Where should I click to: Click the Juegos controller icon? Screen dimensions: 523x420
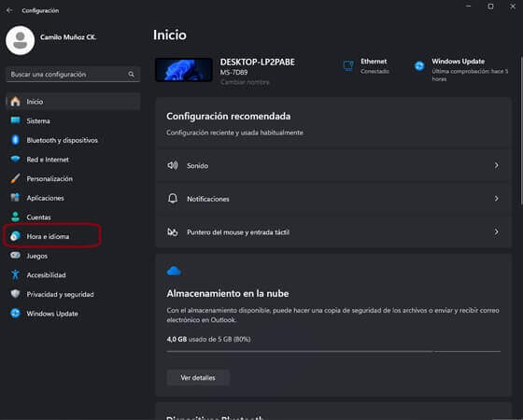coord(15,256)
